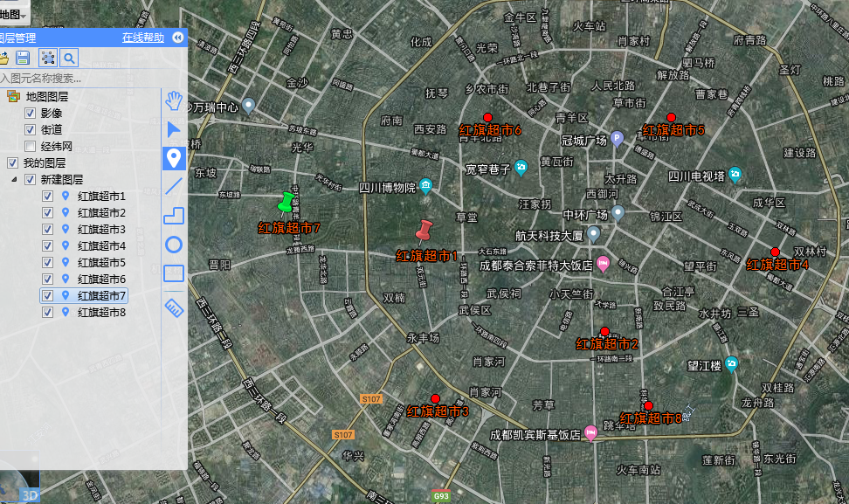Select 红旗超市4 in layer tree
This screenshot has height=504, width=849.
coord(101,245)
